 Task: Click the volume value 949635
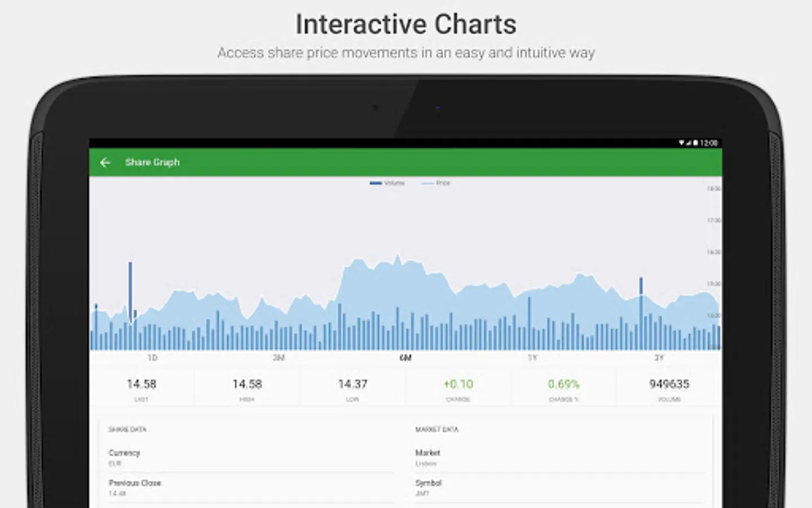click(669, 384)
